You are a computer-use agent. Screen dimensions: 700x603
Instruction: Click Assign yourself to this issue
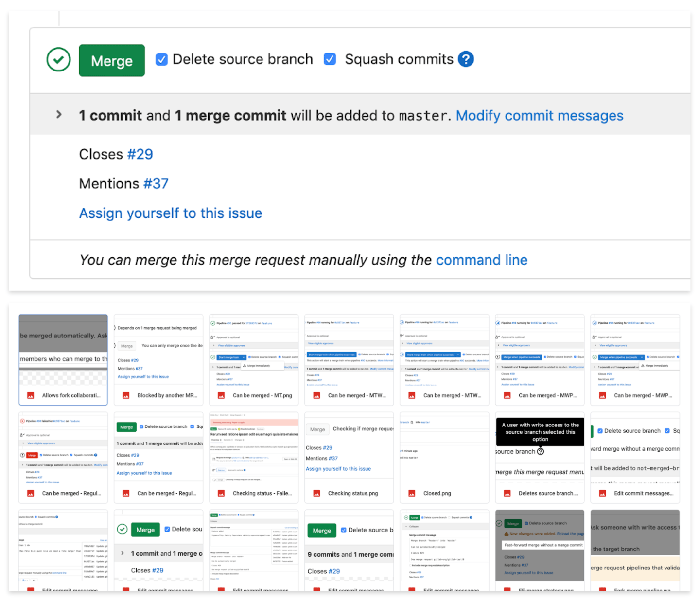pyautogui.click(x=171, y=213)
